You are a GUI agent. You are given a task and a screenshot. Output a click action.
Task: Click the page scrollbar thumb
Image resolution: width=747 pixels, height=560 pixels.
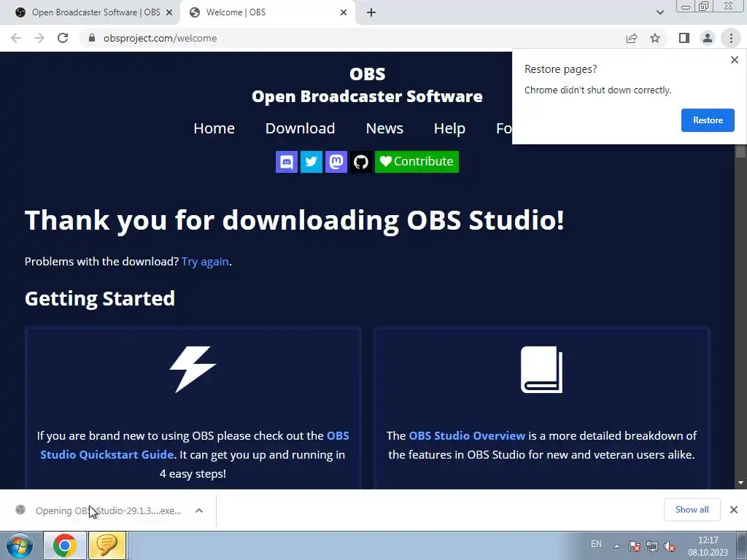740,152
